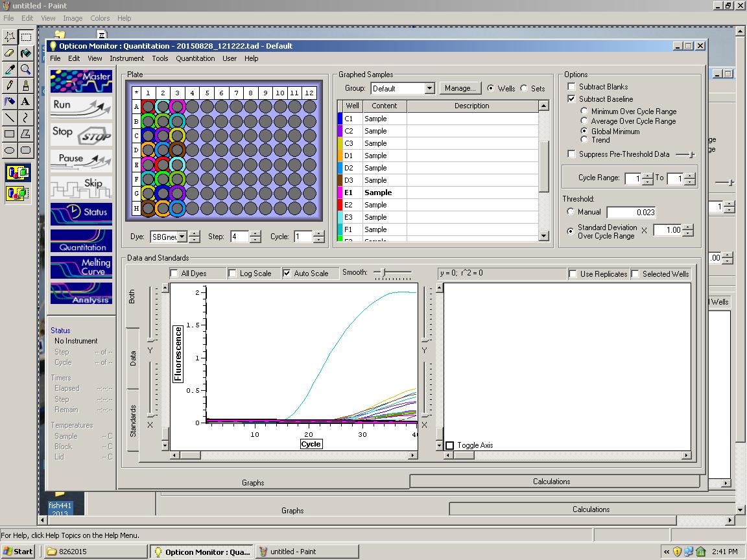Increase the Cycle Range start value
This screenshot has height=560, width=747.
coord(647,176)
